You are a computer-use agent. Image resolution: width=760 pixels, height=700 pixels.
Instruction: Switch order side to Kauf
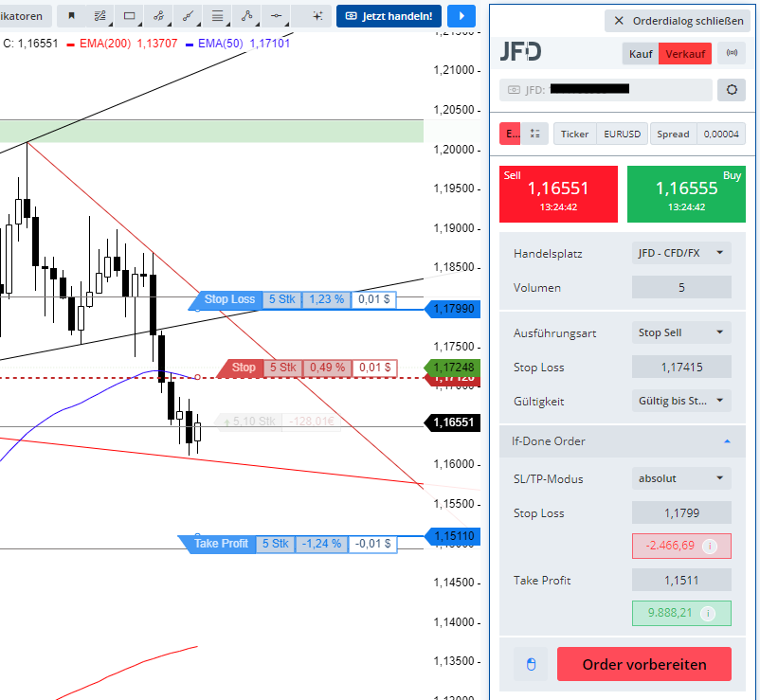tap(641, 54)
